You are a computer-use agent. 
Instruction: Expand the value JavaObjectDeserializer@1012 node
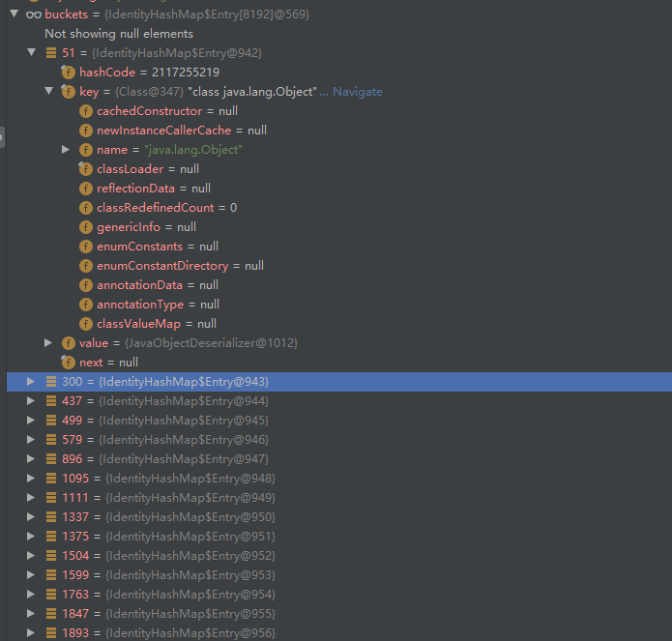point(48,342)
